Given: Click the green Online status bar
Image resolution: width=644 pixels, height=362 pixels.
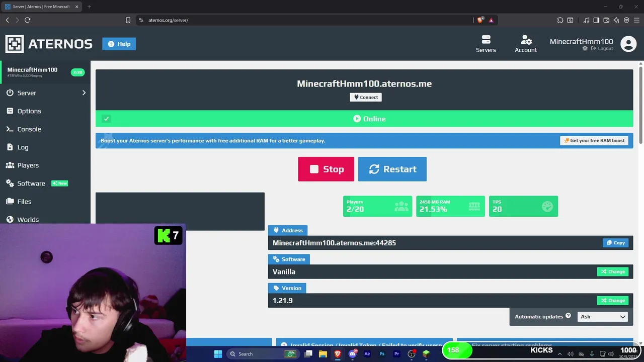Looking at the screenshot, I should coord(364,119).
